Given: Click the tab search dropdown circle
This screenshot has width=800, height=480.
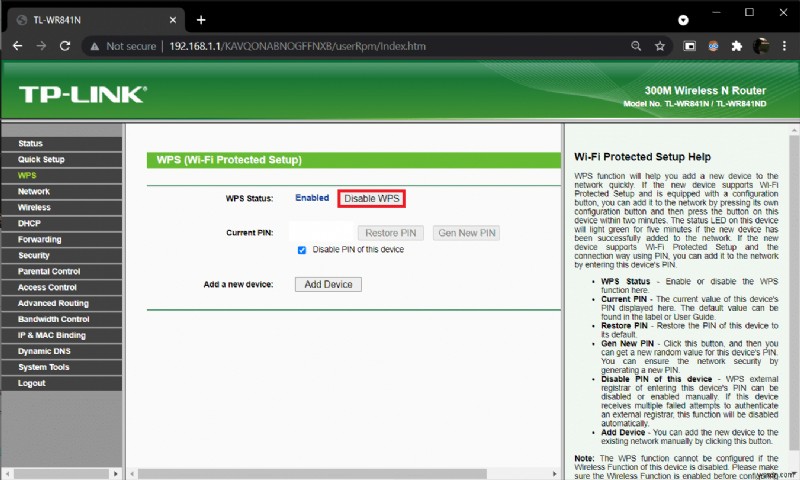Looking at the screenshot, I should (x=683, y=20).
